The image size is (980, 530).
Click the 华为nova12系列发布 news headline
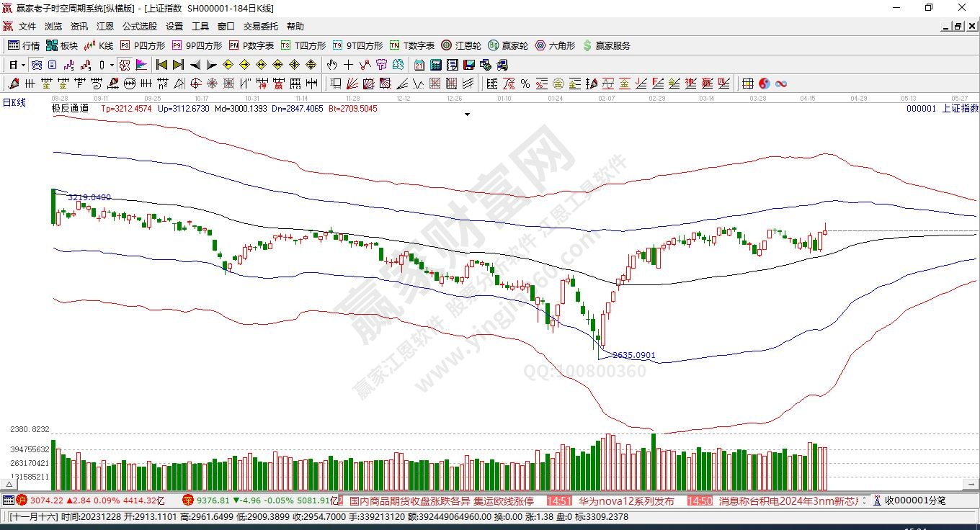click(626, 500)
